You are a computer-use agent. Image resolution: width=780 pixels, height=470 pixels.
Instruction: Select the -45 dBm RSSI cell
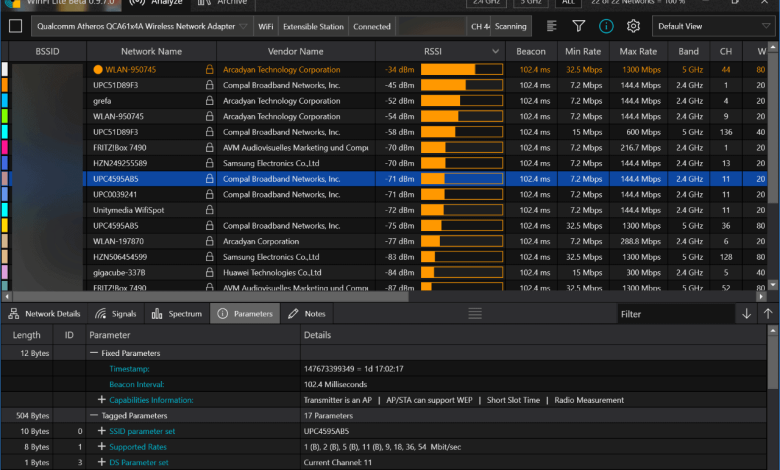tap(399, 85)
